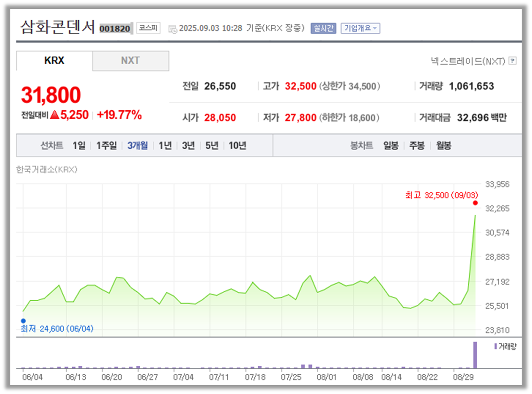
Task: Click the 삼화콘덴서 stock name heading
Action: coord(58,27)
